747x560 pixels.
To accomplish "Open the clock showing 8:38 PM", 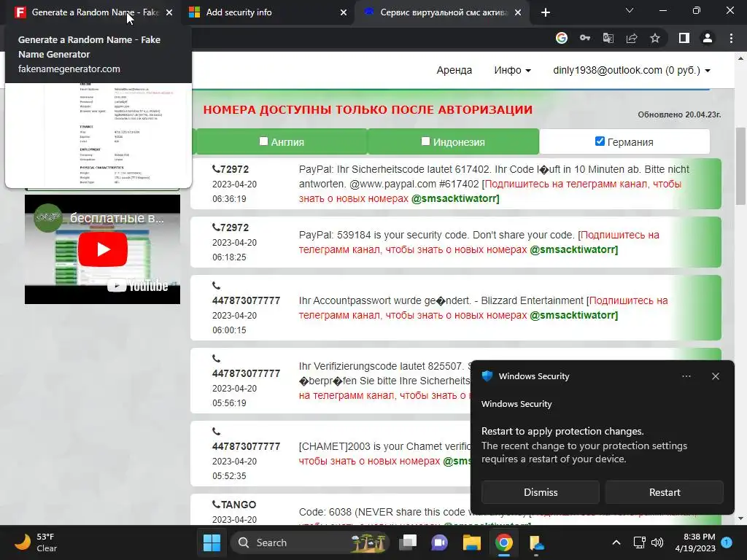I will (695, 542).
